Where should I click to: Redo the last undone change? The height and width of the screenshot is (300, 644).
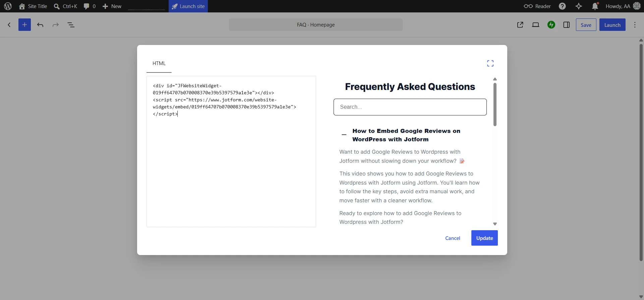[56, 25]
